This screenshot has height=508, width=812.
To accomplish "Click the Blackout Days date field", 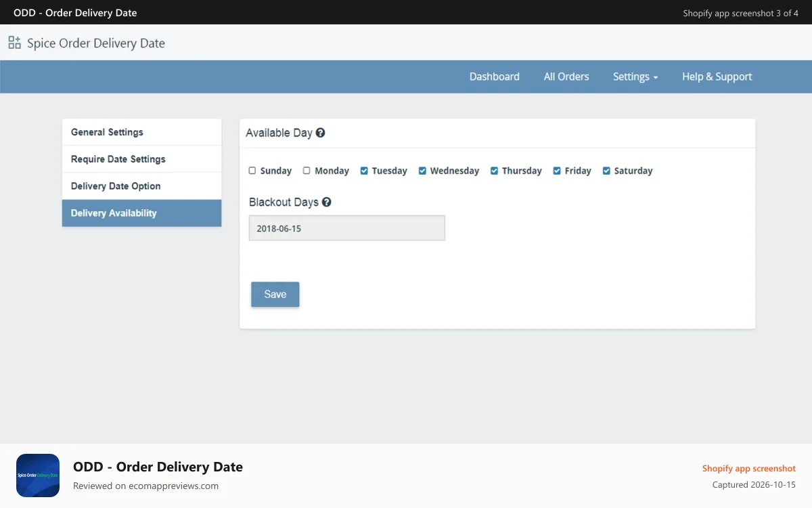I will click(x=347, y=228).
